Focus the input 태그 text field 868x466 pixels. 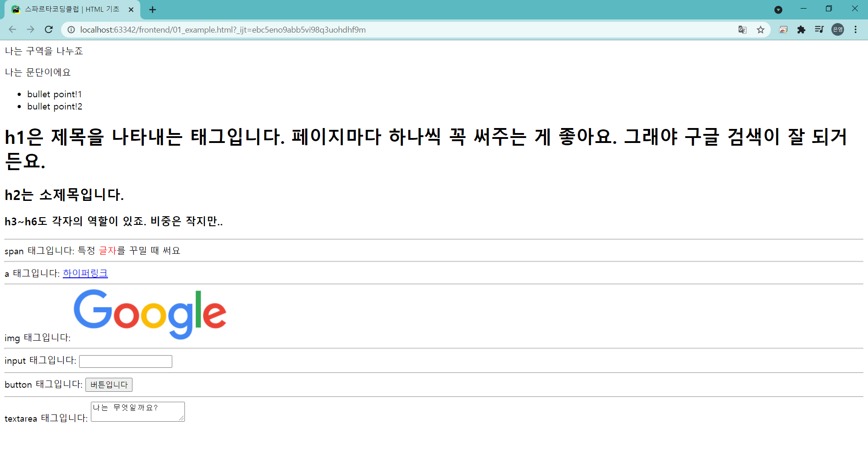pos(126,361)
